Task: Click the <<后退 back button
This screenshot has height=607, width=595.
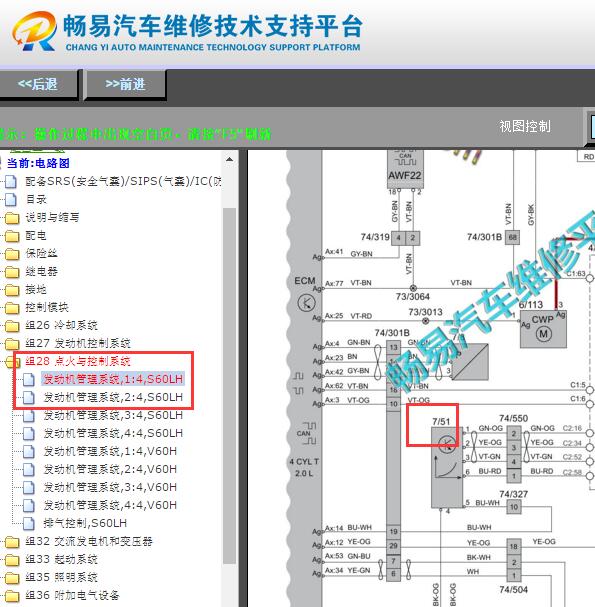Action: pyautogui.click(x=38, y=84)
